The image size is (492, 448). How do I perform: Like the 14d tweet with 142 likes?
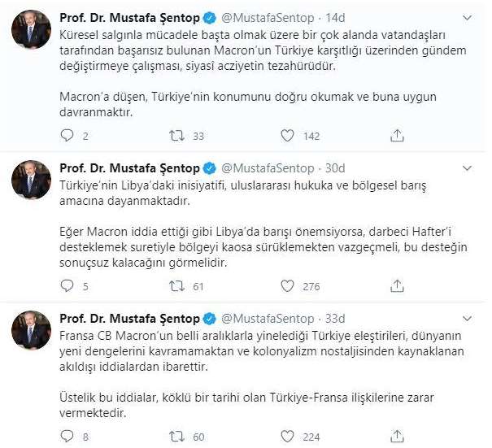coord(286,136)
